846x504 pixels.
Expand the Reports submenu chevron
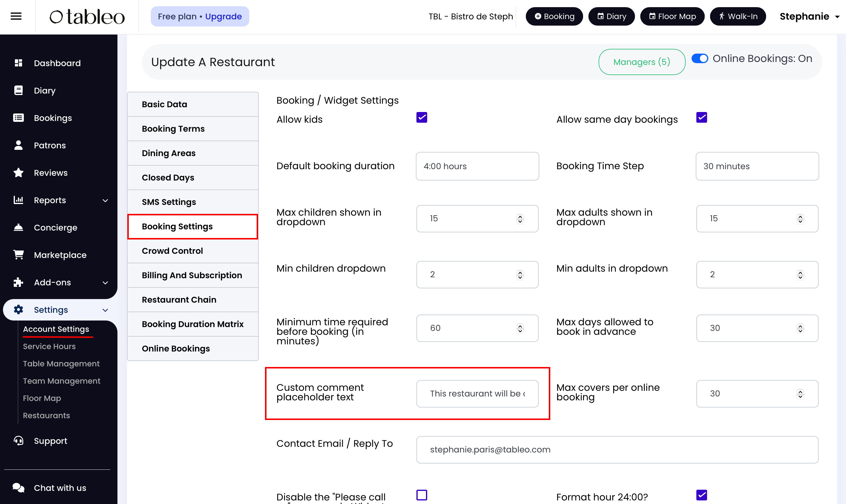[105, 200]
